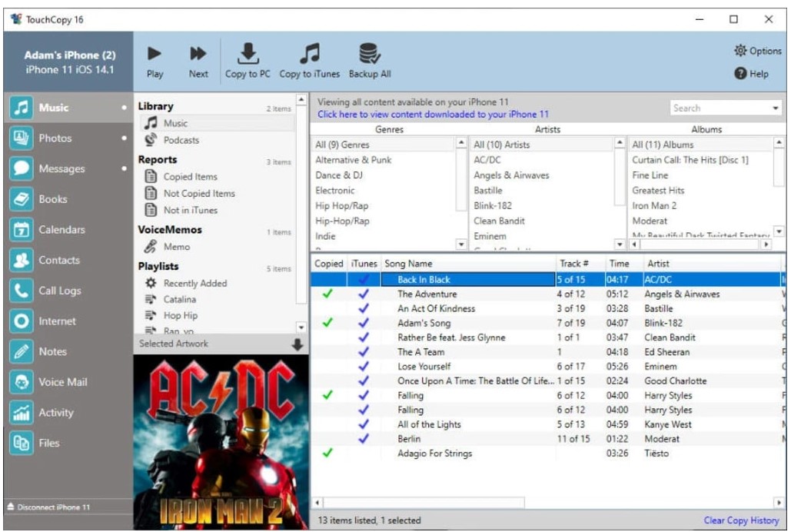
Task: Click the Genres list scroll down arrow
Action: [461, 244]
